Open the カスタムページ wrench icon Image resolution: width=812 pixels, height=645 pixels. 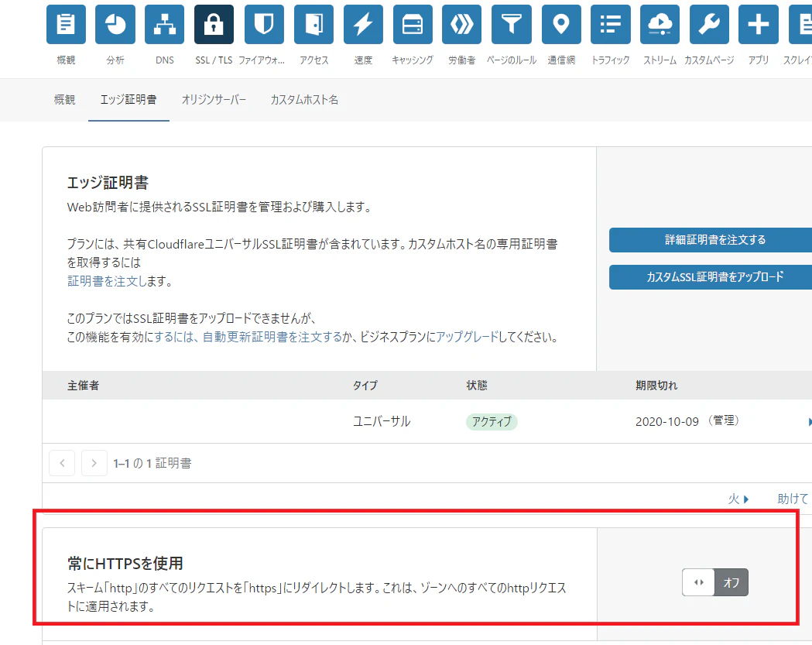point(710,24)
